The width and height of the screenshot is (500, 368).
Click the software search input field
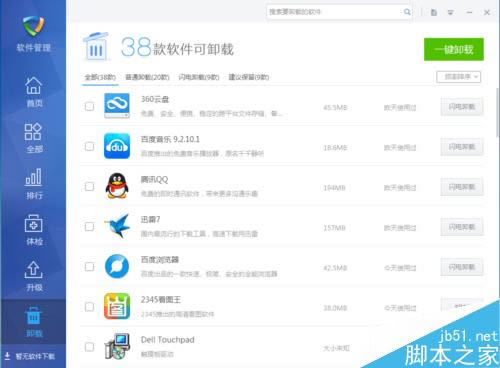(339, 12)
